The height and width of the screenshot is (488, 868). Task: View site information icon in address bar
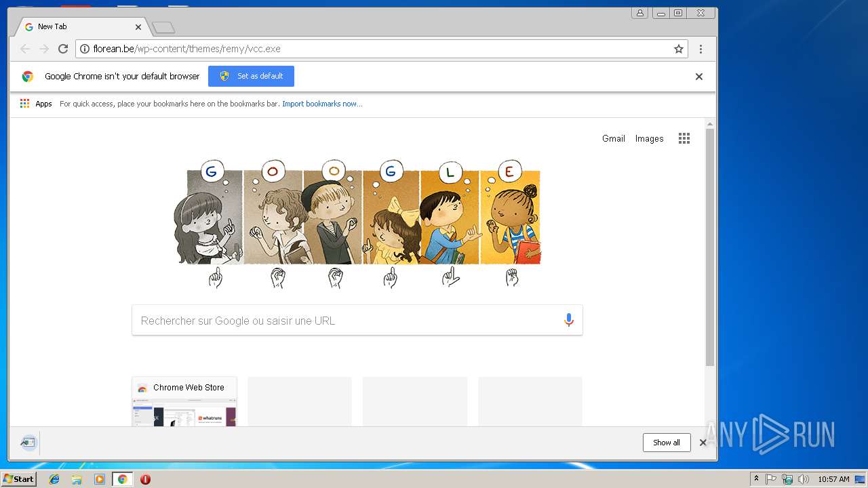pos(85,49)
